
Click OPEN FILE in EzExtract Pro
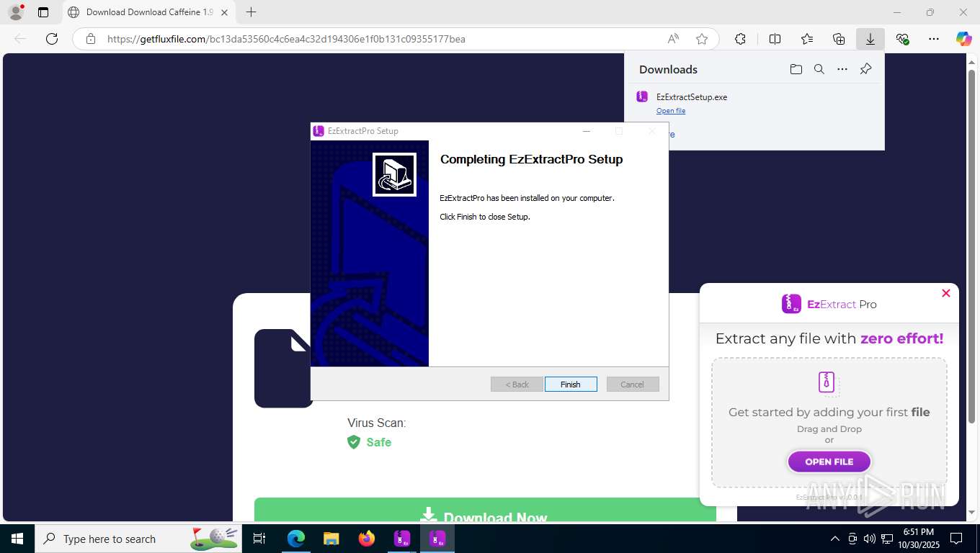(829, 462)
